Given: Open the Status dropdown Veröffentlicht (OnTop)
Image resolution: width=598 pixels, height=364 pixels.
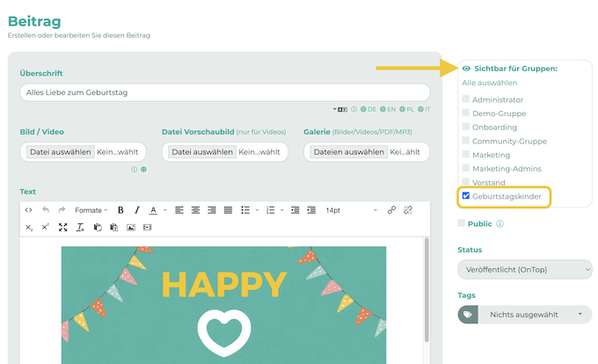Looking at the screenshot, I should coord(525,269).
